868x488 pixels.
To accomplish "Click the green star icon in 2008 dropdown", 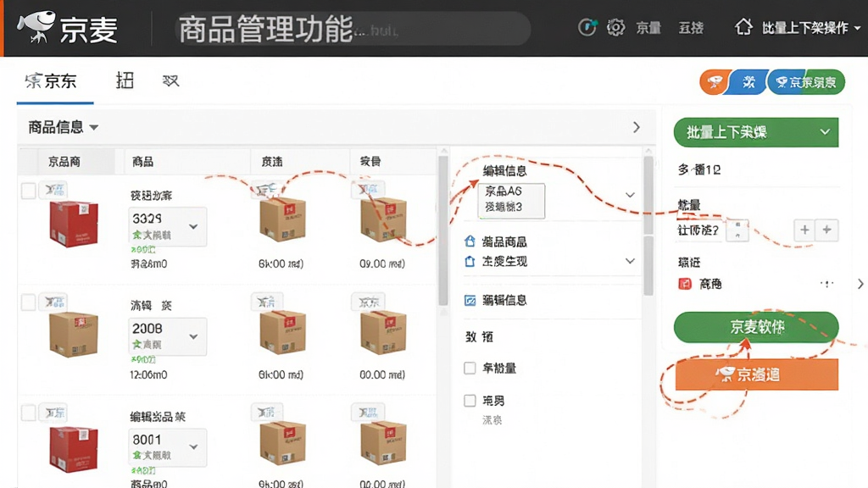I will click(x=136, y=345).
